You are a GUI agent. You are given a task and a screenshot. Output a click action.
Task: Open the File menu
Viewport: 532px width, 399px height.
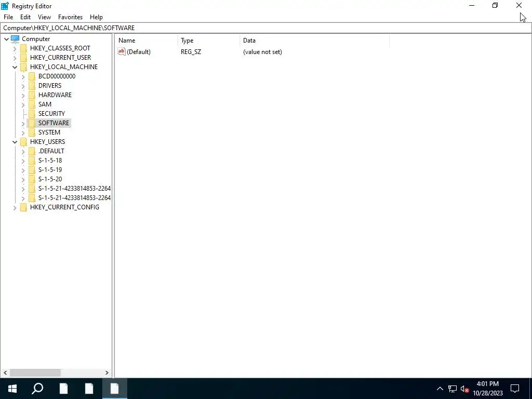coord(8,17)
